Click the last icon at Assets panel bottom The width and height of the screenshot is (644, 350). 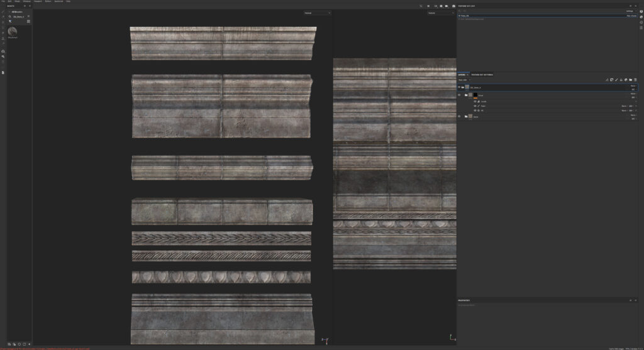(29, 344)
